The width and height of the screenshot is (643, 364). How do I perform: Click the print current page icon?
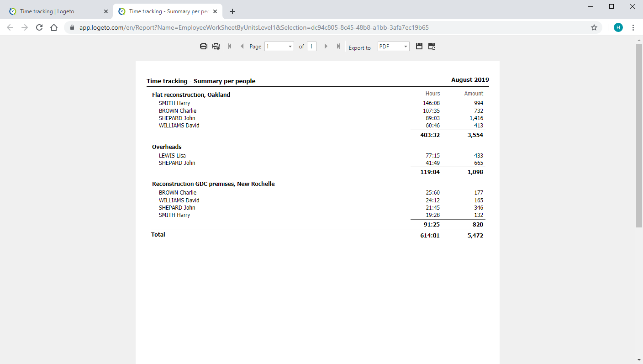pos(216,46)
